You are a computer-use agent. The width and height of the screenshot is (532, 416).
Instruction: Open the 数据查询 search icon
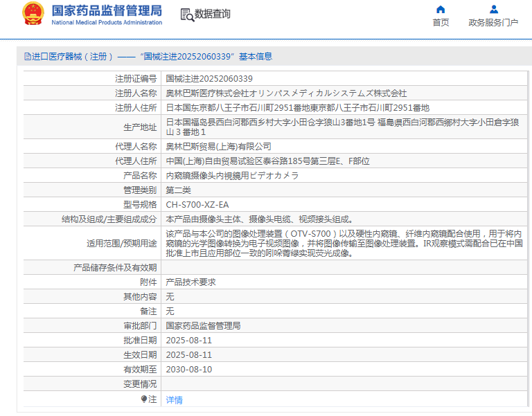click(x=187, y=15)
